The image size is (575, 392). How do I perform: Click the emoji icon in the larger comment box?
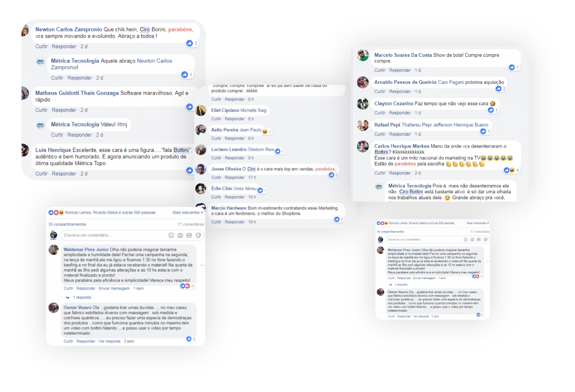pyautogui.click(x=171, y=235)
